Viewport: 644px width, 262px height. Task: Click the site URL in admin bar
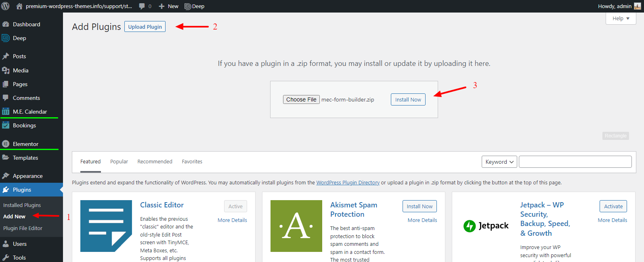79,6
